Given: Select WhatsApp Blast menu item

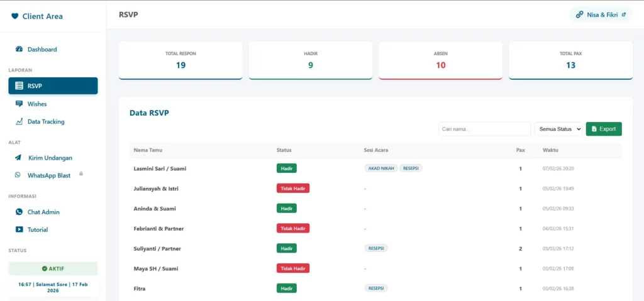Looking at the screenshot, I should pyautogui.click(x=53, y=175).
